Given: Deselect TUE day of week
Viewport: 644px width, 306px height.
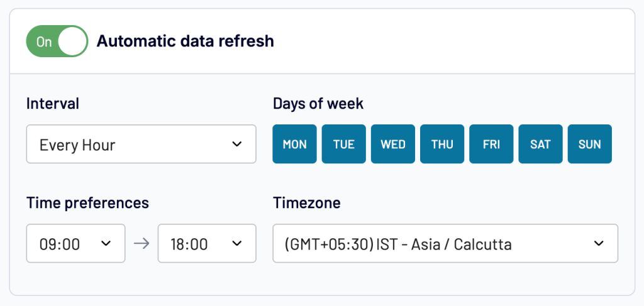Looking at the screenshot, I should point(344,145).
